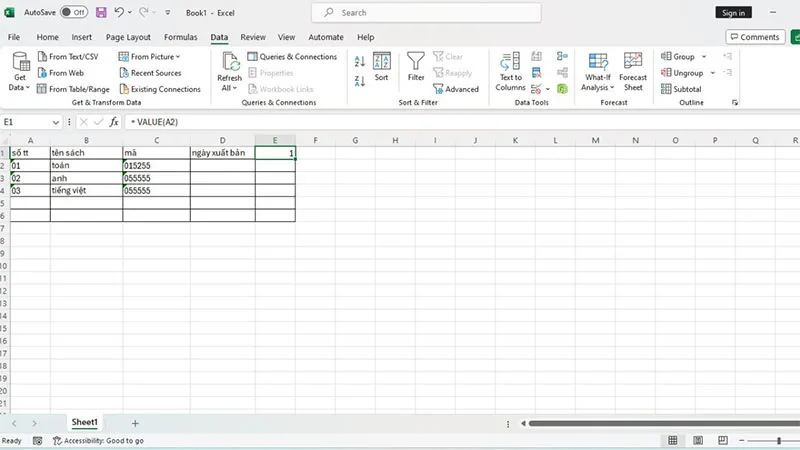Select cell D1 ngày xuất bản
The image size is (800, 450).
(222, 153)
